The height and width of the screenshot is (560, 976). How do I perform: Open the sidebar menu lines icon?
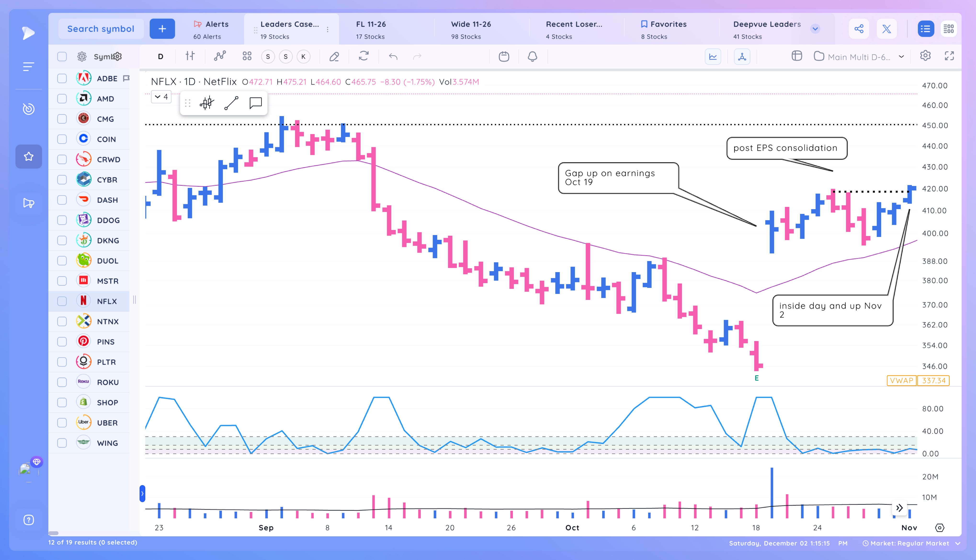coord(28,67)
